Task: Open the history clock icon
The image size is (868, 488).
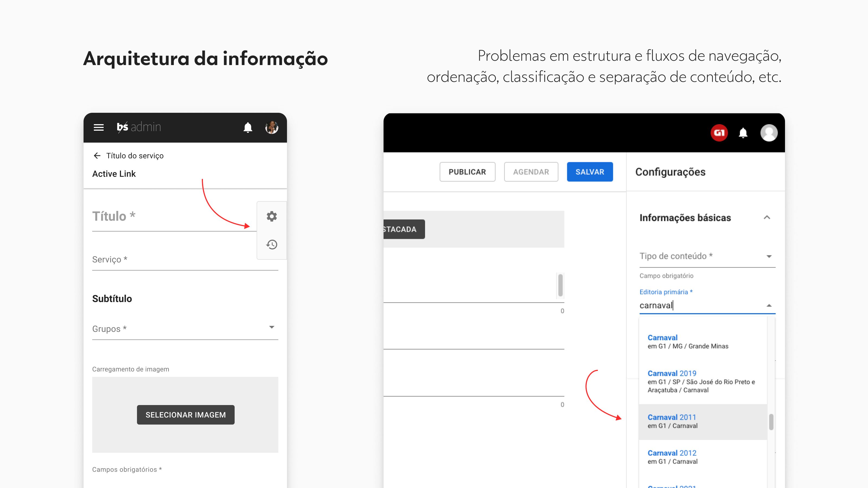Action: (272, 244)
